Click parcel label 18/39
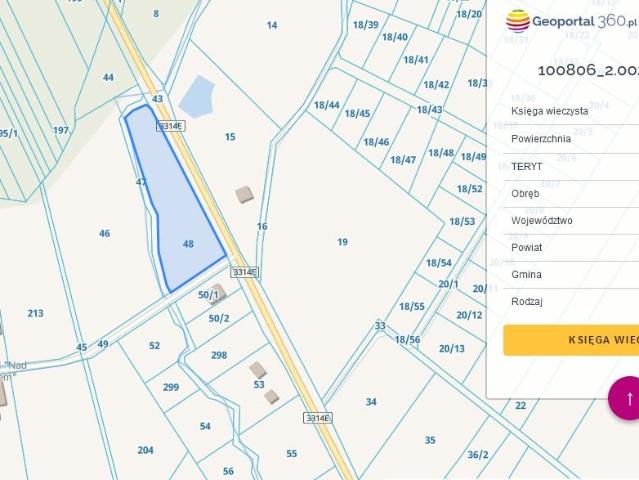Screen dimensions: 639x480 (366, 25)
